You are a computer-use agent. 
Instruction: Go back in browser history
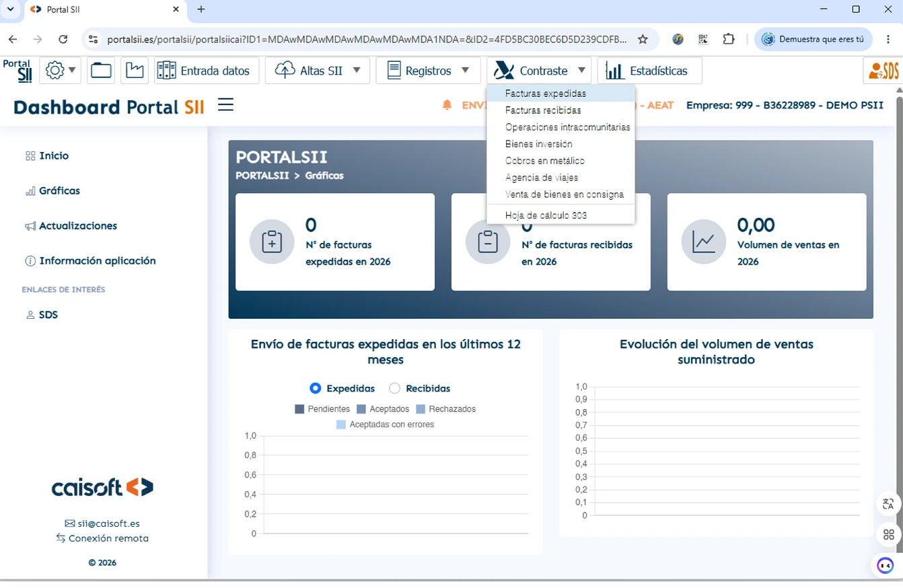click(x=13, y=39)
